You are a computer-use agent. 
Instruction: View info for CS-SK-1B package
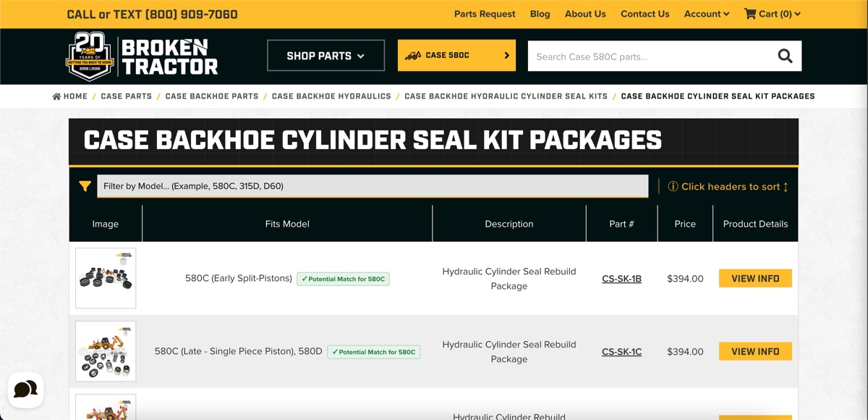coord(755,279)
